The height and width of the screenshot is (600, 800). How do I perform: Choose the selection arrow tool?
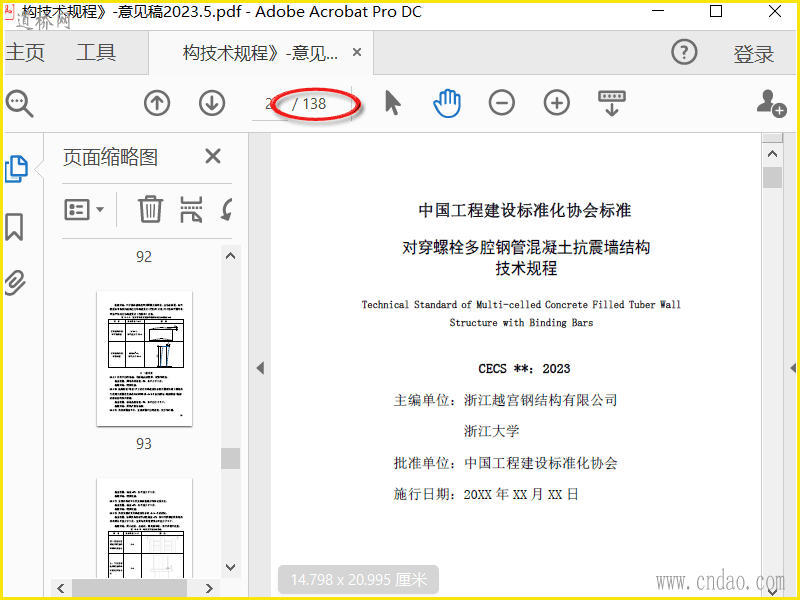tap(392, 103)
